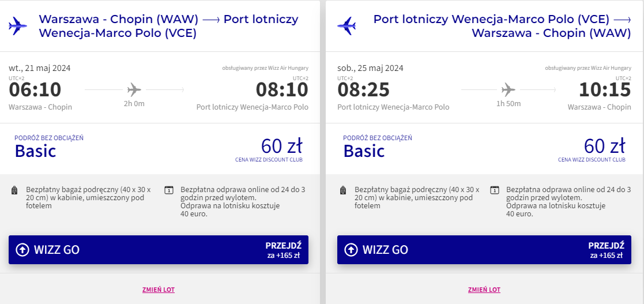
Task: Click the up-arrow circle icon in the left WIZZ GO button
Action: 22,250
